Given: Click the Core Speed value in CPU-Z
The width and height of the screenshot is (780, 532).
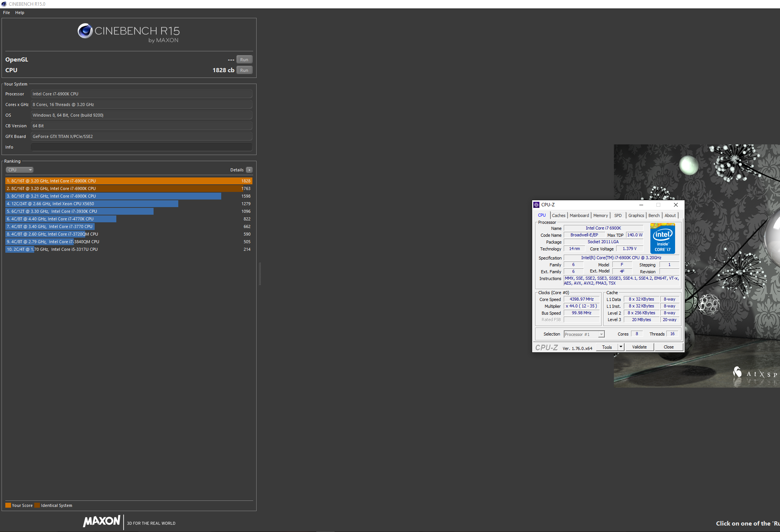Looking at the screenshot, I should 582,299.
